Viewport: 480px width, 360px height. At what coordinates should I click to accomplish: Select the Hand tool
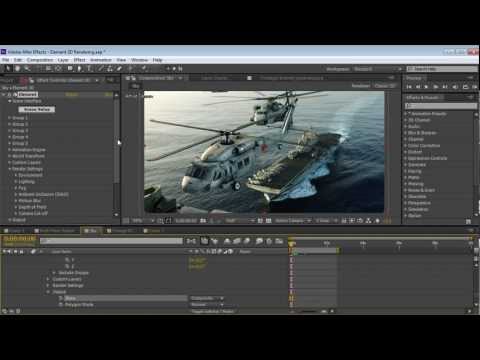tap(17, 68)
